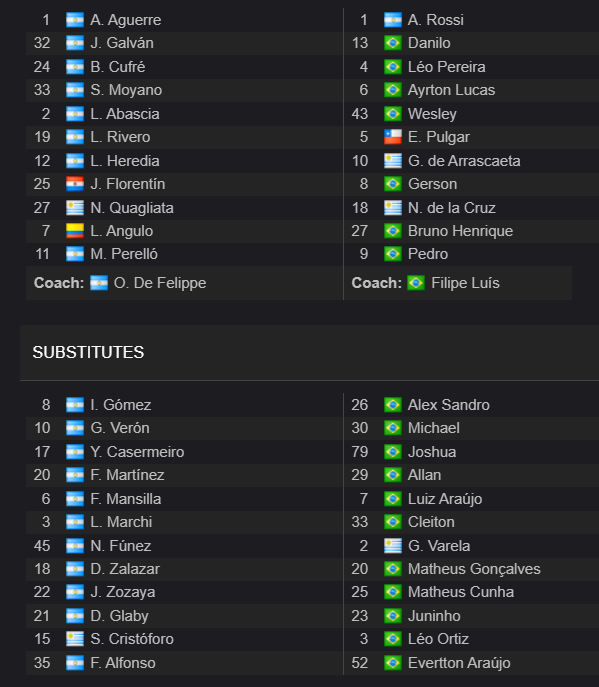599x687 pixels.
Task: Open Evertton Araújo substitute entry
Action: tap(459, 663)
